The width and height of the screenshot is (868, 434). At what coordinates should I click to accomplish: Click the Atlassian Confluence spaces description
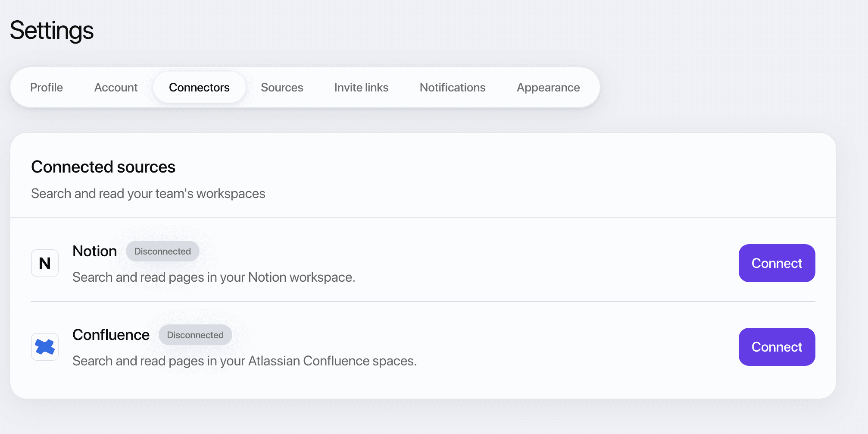245,361
